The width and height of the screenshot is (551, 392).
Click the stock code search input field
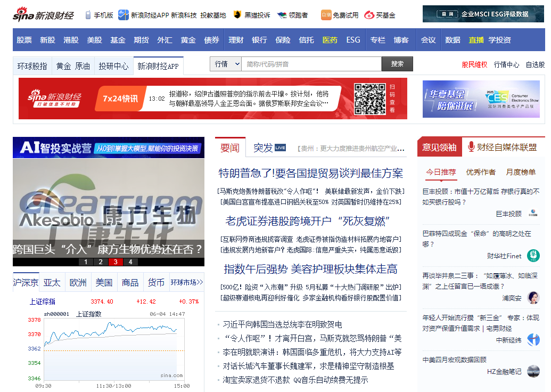(311, 64)
